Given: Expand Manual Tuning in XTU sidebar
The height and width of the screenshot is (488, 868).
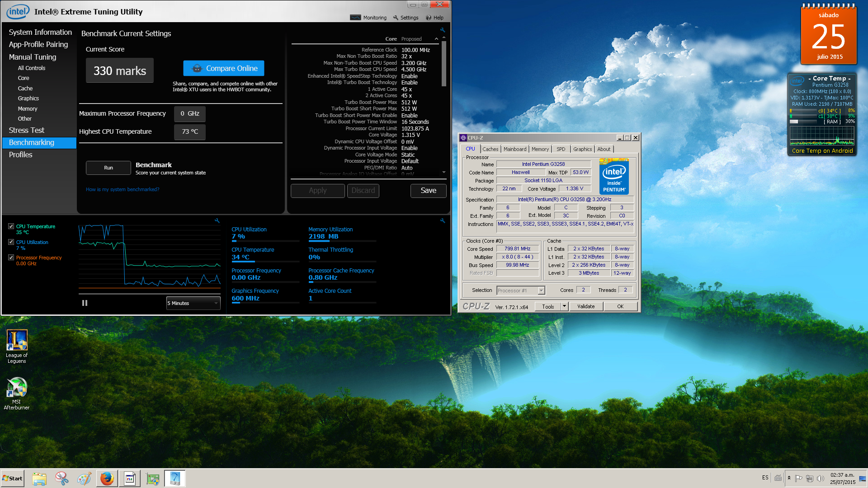Looking at the screenshot, I should tap(33, 57).
